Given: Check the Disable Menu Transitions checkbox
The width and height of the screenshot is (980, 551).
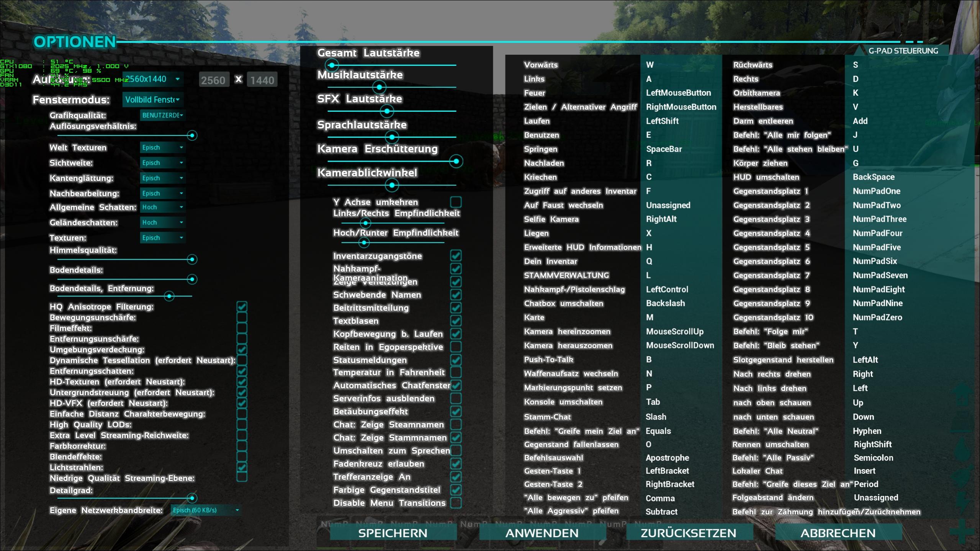Looking at the screenshot, I should coord(456,503).
